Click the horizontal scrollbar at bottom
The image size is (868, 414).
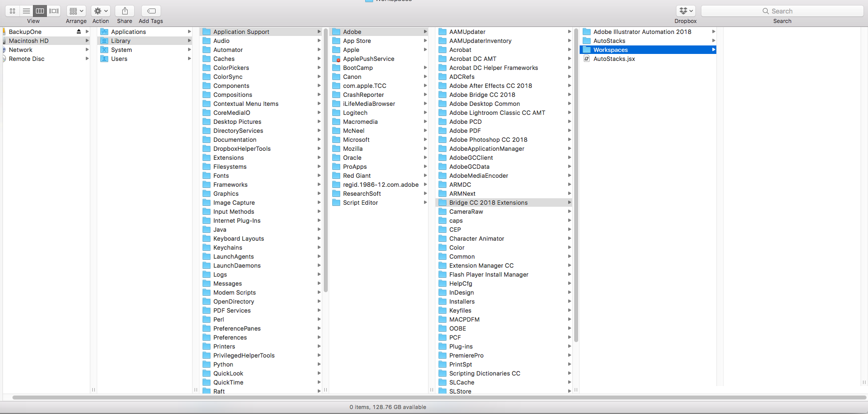[439, 398]
